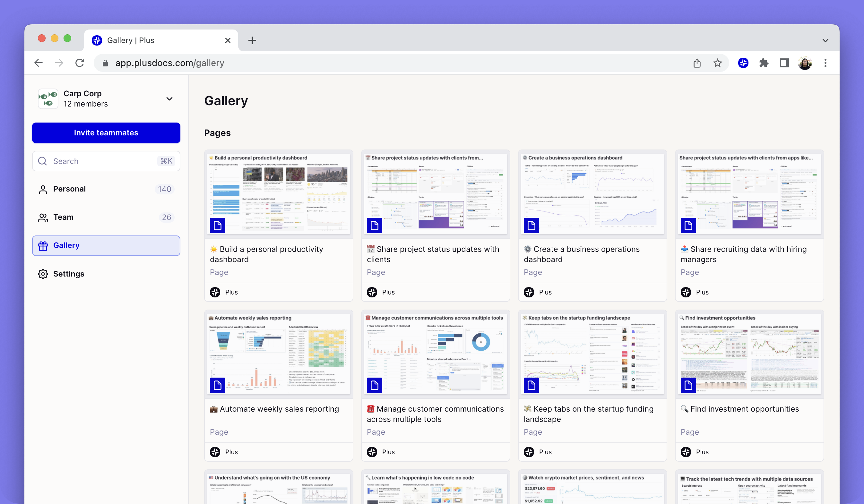Viewport: 864px width, 504px height.
Task: Click the address bar URL
Action: pyautogui.click(x=170, y=63)
